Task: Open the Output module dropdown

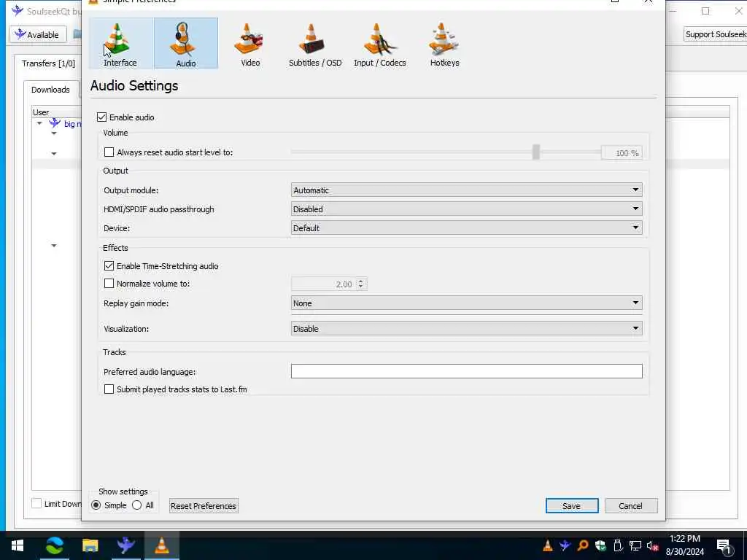Action: coord(466,190)
